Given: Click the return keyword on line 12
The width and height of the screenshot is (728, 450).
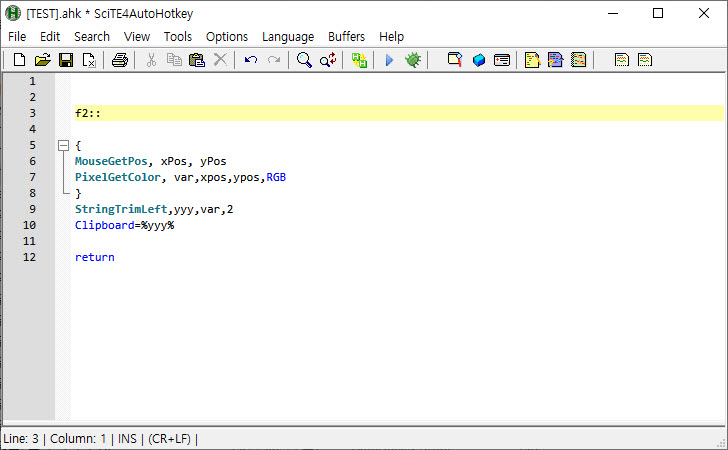Looking at the screenshot, I should tap(95, 257).
